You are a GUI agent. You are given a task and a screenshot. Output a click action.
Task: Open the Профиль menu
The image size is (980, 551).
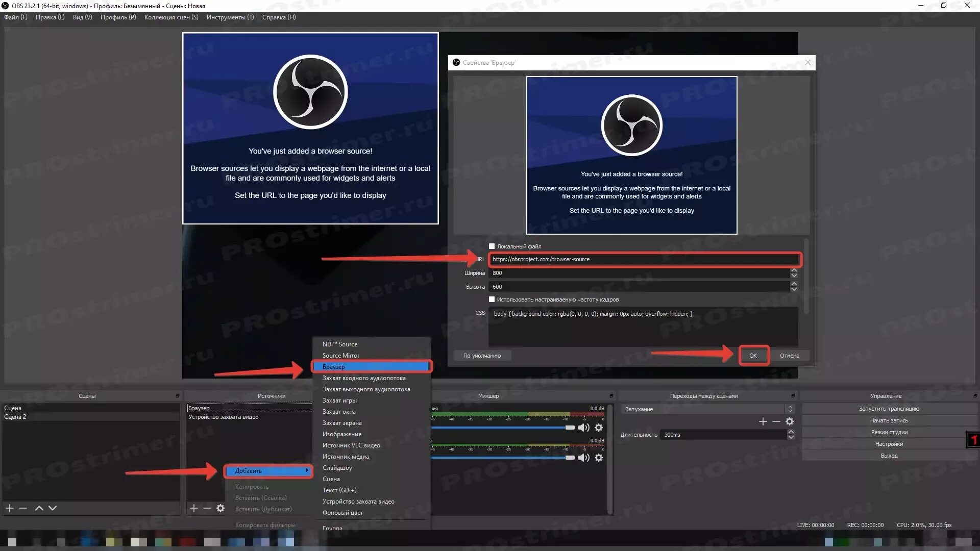pos(118,17)
